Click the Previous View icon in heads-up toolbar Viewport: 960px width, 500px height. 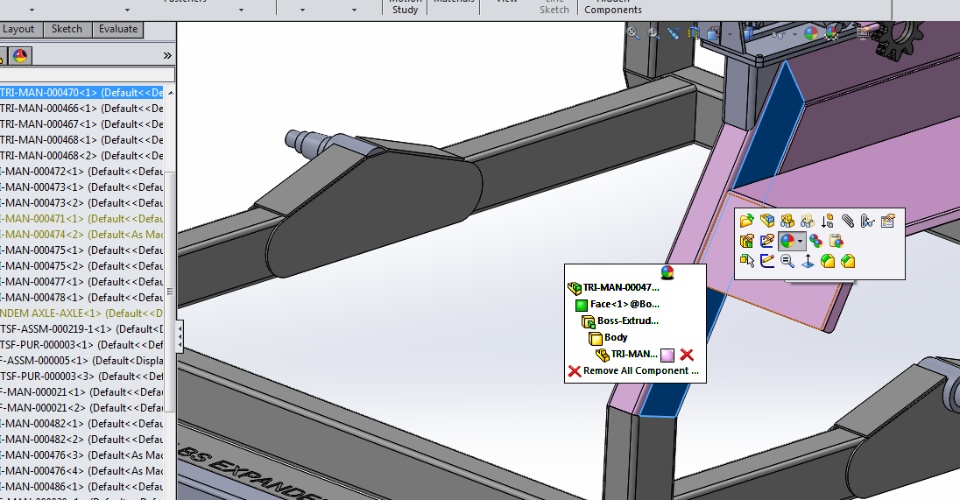(673, 33)
